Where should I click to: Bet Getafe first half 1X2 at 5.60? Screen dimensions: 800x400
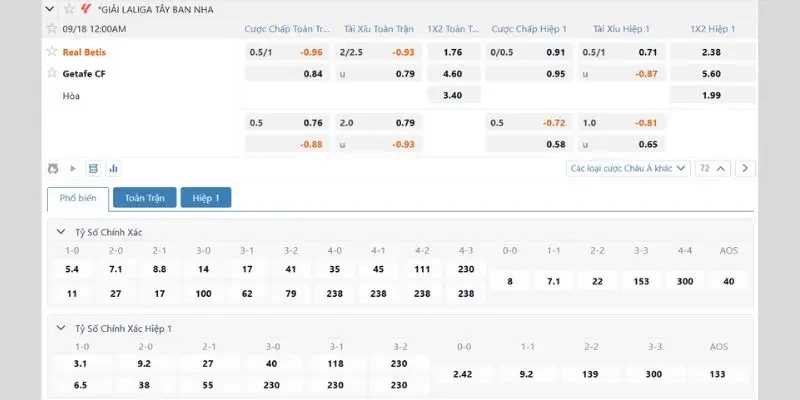[713, 73]
